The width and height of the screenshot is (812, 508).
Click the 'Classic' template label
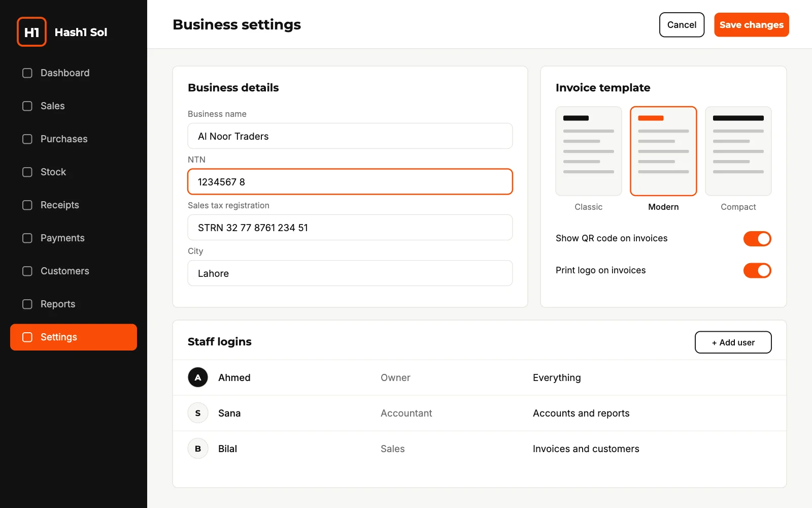[589, 207]
